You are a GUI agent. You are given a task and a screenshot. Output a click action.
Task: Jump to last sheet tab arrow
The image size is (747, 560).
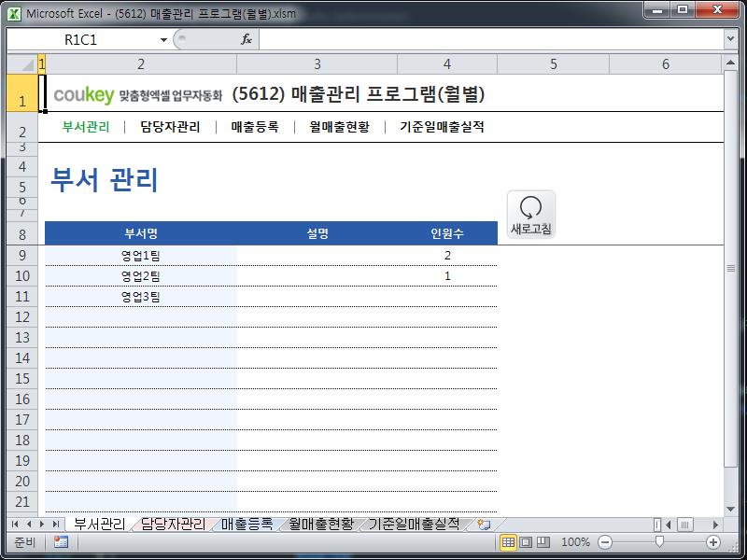56,525
